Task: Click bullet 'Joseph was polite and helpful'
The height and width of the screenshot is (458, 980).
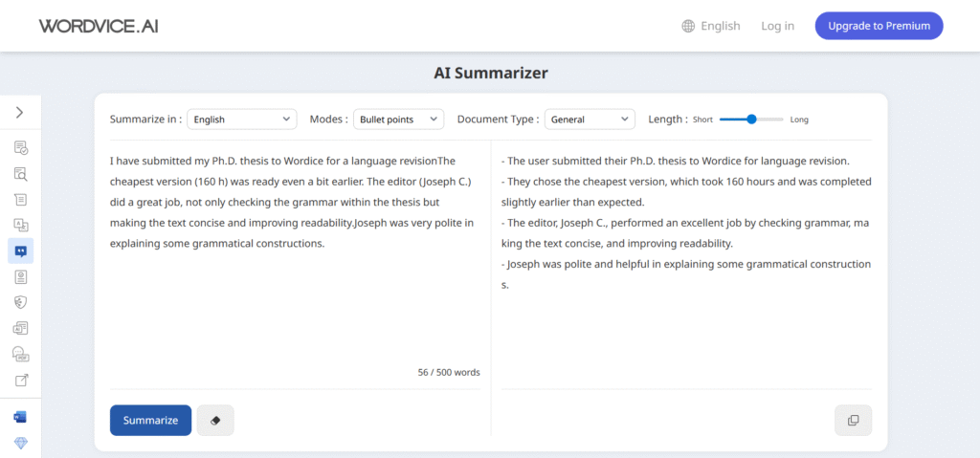Action: 686,274
